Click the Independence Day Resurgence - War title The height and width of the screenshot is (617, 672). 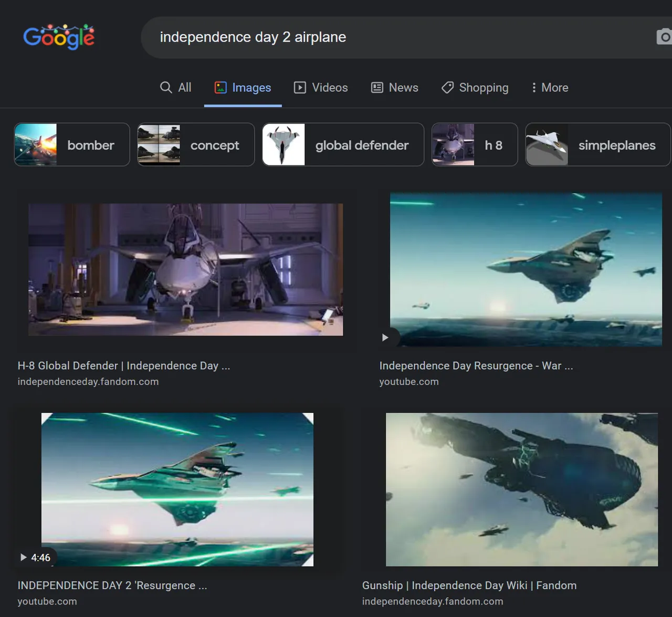coord(476,365)
